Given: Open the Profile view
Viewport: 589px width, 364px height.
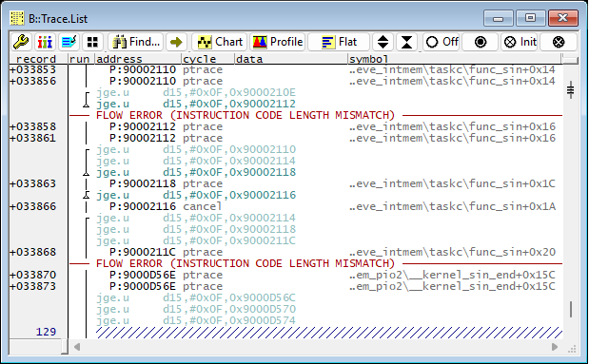Looking at the screenshot, I should tap(278, 42).
